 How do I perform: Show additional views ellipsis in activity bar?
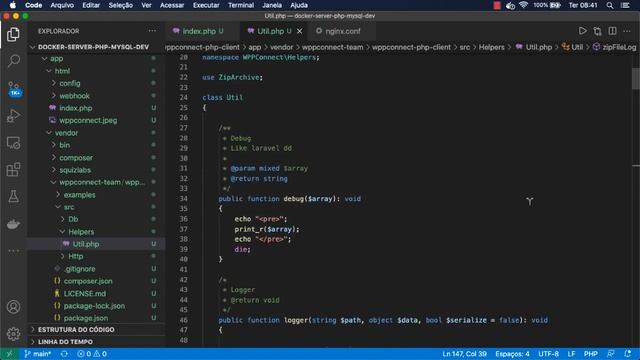(13, 251)
